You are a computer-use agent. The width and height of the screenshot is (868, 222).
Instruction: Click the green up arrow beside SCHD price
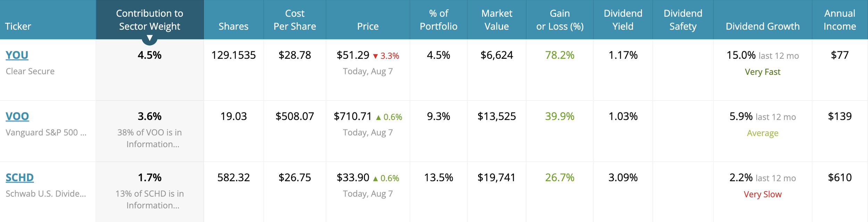[375, 179]
